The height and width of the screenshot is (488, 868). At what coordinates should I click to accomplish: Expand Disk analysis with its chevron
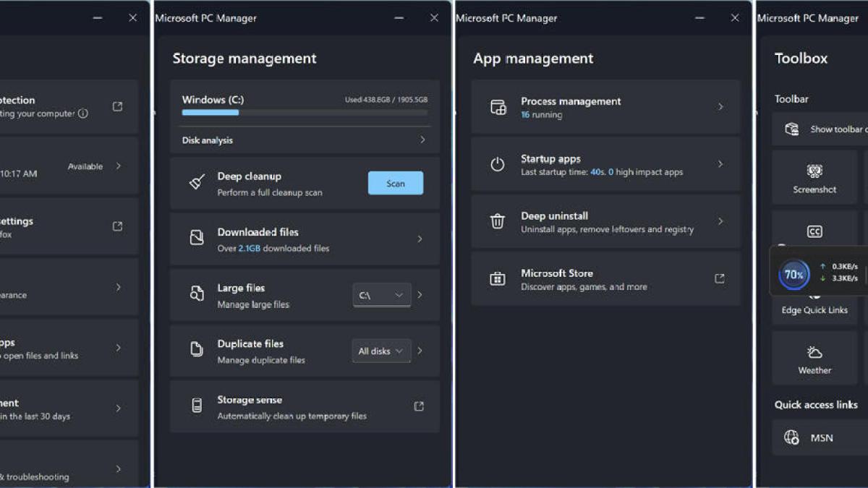point(423,140)
